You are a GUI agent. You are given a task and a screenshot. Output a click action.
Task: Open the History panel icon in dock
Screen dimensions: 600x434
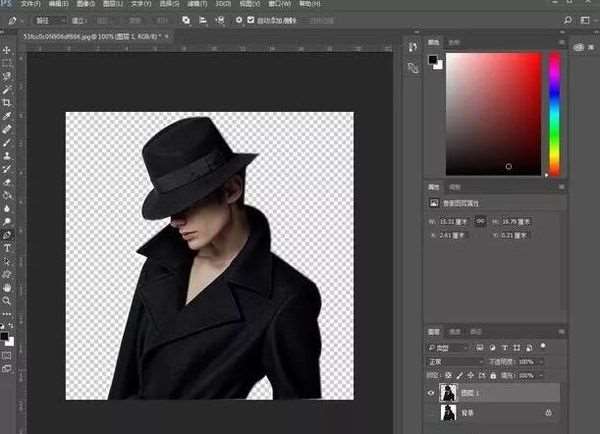click(413, 47)
